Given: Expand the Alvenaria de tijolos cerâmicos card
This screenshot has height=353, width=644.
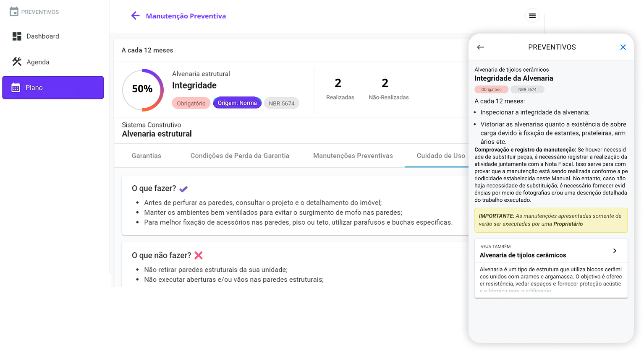Looking at the screenshot, I should click(x=615, y=250).
